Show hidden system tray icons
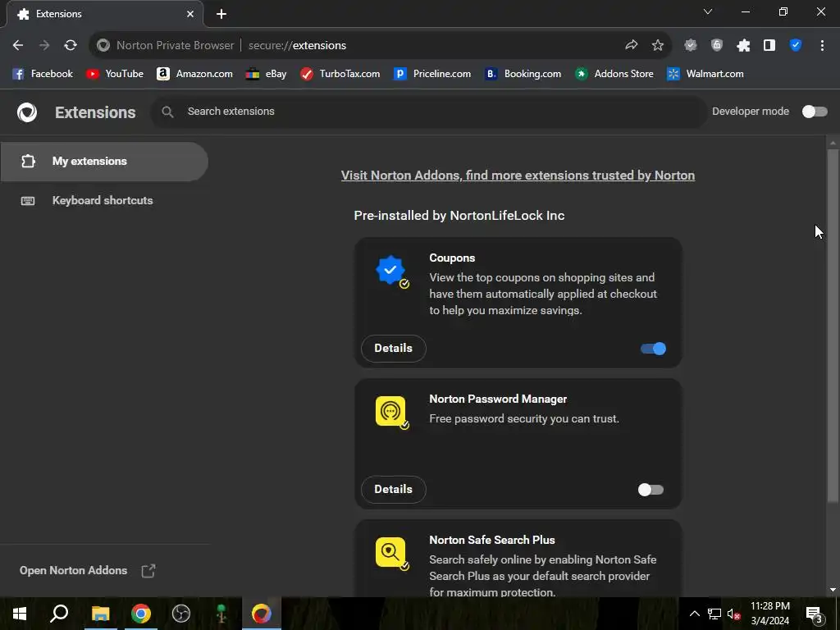The height and width of the screenshot is (630, 840). click(694, 614)
